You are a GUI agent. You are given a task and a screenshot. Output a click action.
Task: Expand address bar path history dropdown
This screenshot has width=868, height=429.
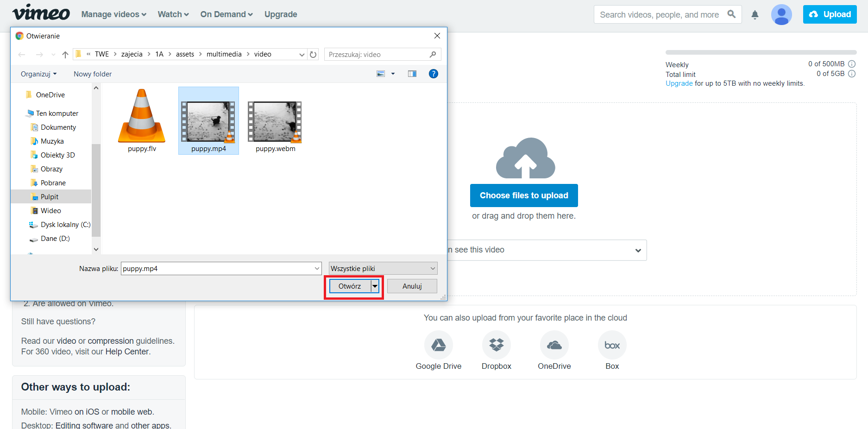[302, 55]
